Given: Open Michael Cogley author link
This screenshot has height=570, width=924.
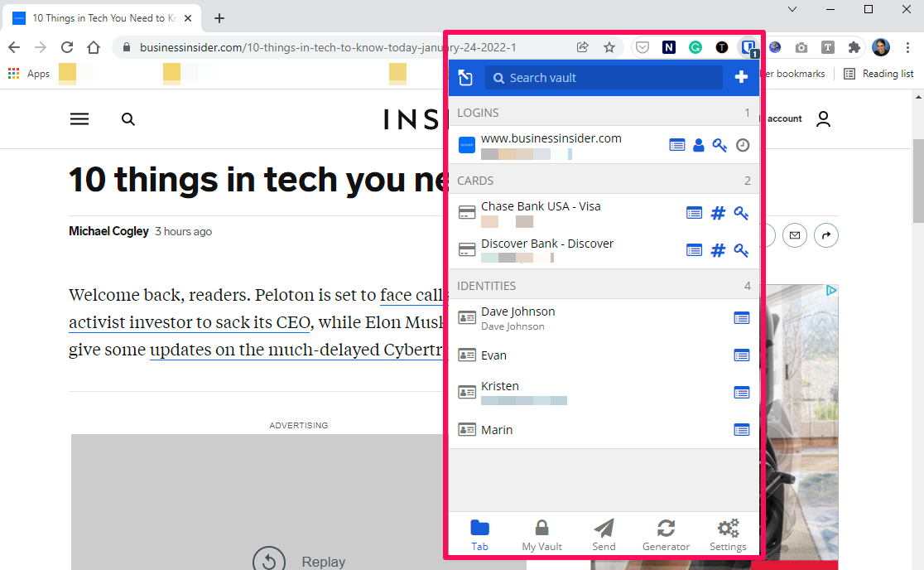Looking at the screenshot, I should pos(108,231).
